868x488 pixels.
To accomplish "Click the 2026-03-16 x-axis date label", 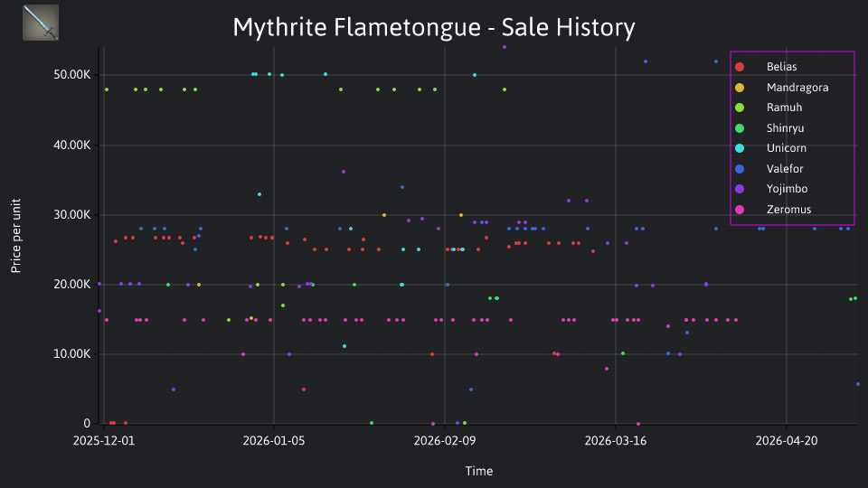I will [x=616, y=440].
